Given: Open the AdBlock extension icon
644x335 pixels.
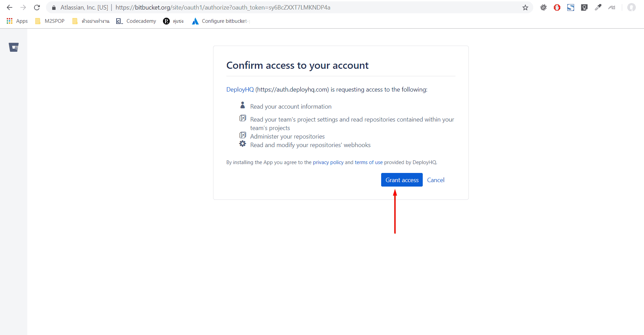Looking at the screenshot, I should (x=557, y=7).
